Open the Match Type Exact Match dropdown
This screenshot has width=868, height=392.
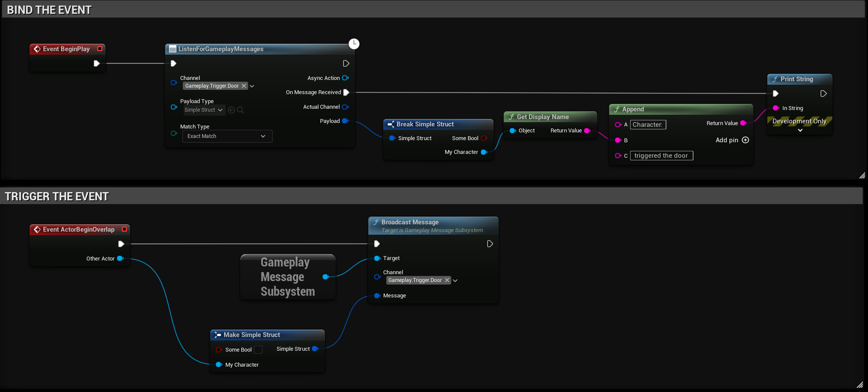coord(227,136)
